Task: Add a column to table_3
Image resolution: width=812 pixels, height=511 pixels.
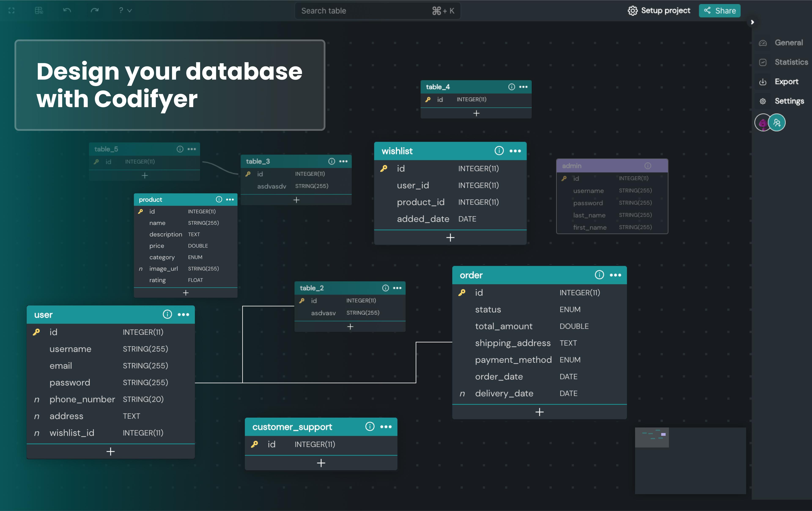Action: (296, 200)
